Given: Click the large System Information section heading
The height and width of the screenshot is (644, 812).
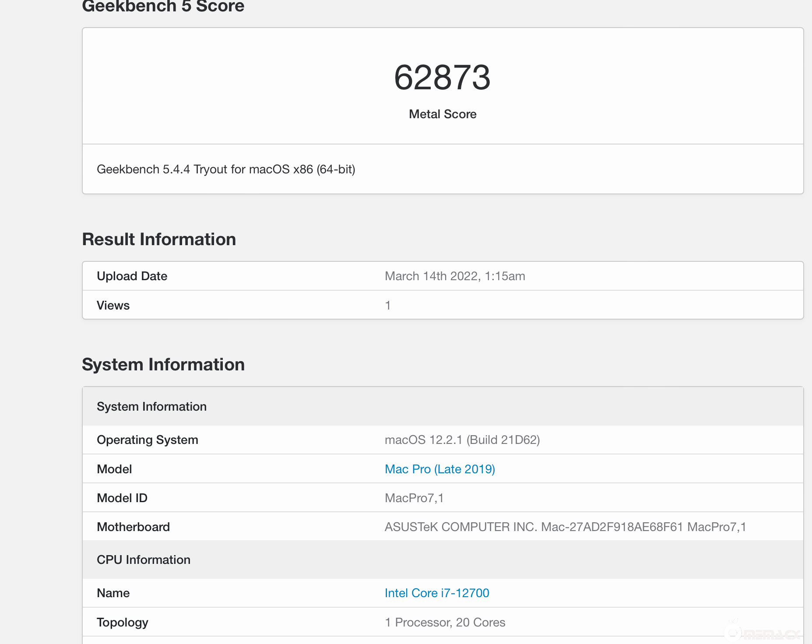Looking at the screenshot, I should 163,364.
